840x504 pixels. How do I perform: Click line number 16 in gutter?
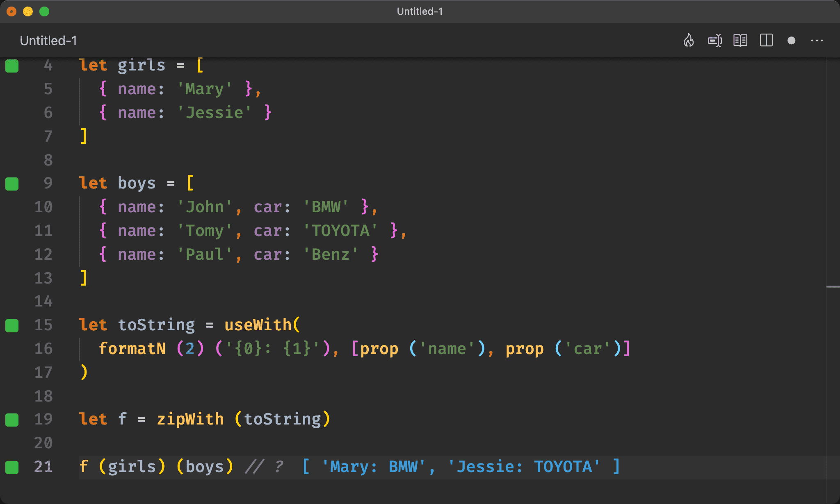click(43, 349)
